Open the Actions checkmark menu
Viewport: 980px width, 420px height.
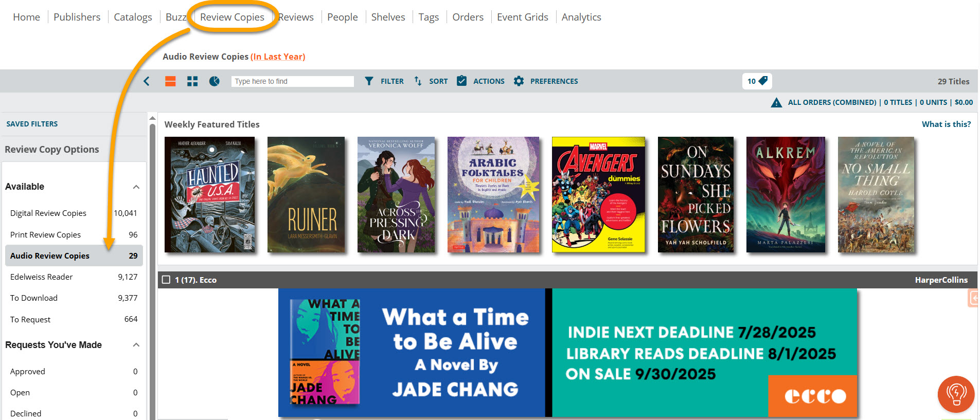(462, 81)
